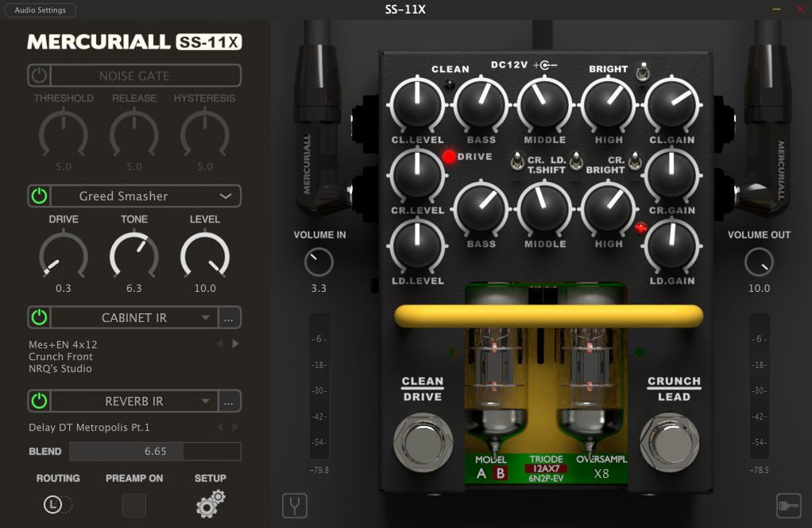Click the CL.GAIN knob

pyautogui.click(x=672, y=105)
